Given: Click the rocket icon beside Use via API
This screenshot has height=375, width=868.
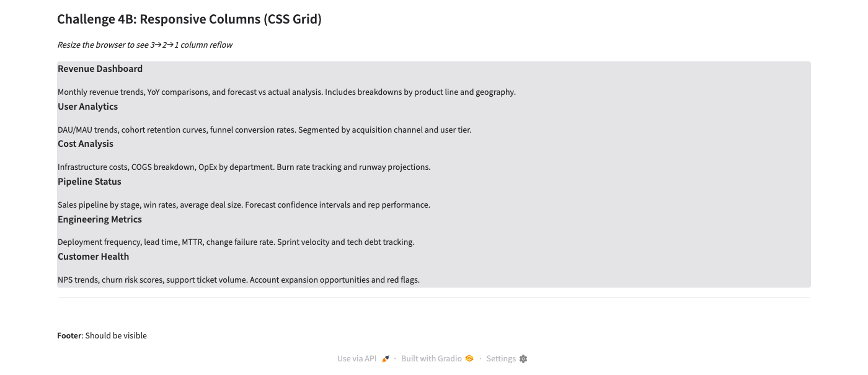Looking at the screenshot, I should (x=386, y=359).
